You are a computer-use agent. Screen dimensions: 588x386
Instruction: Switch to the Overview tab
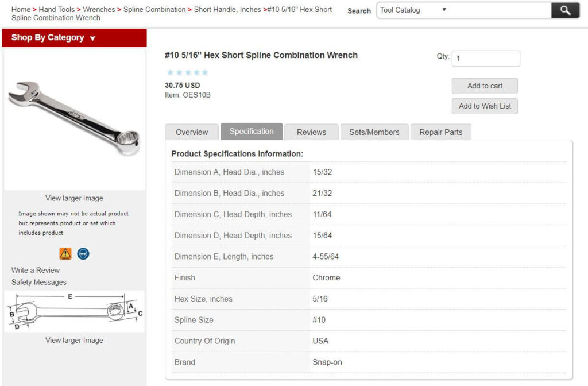click(192, 132)
